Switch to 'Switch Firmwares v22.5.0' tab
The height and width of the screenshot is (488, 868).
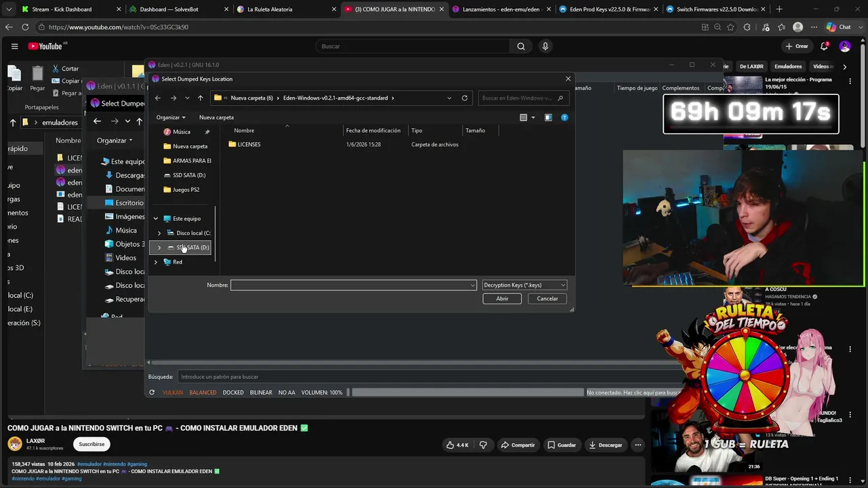715,9
